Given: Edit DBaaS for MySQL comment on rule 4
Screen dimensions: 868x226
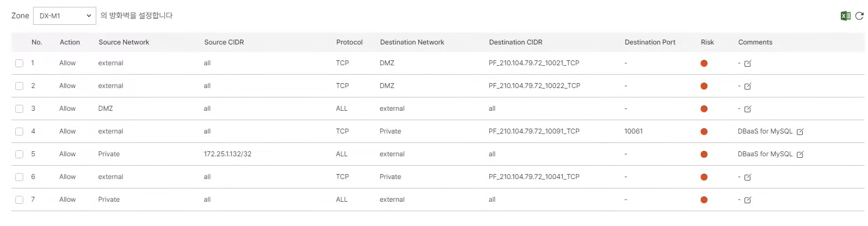Looking at the screenshot, I should (800, 132).
